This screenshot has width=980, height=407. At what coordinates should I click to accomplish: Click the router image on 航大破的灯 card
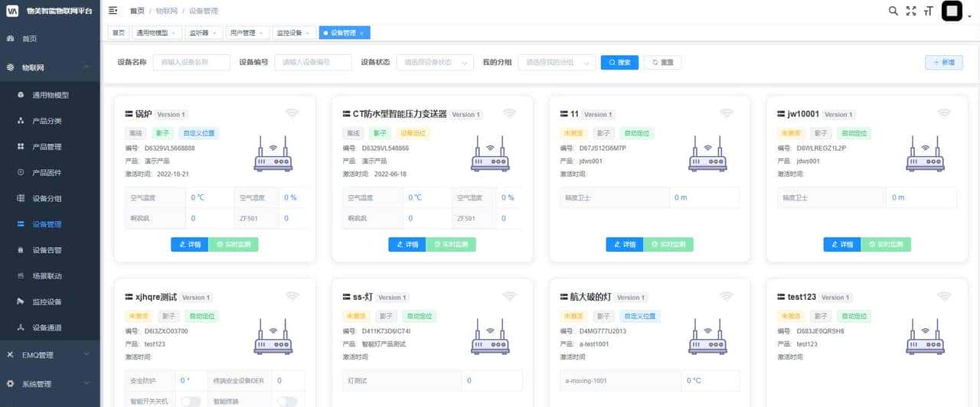pyautogui.click(x=708, y=337)
